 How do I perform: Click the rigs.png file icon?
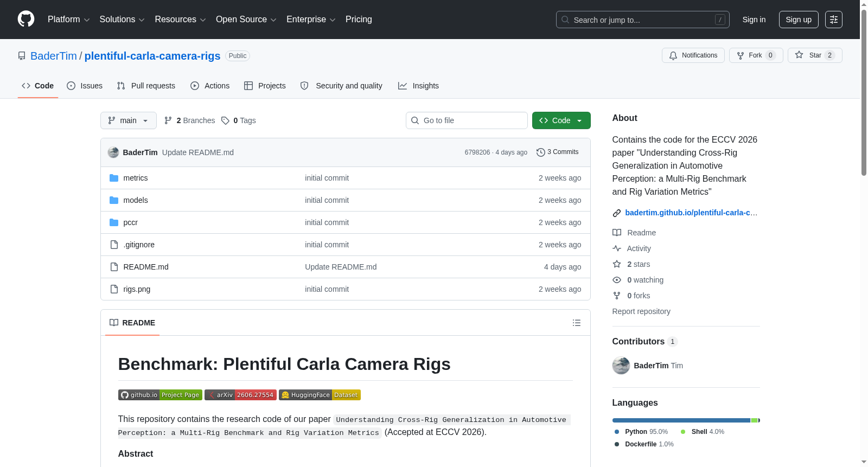pyautogui.click(x=114, y=289)
